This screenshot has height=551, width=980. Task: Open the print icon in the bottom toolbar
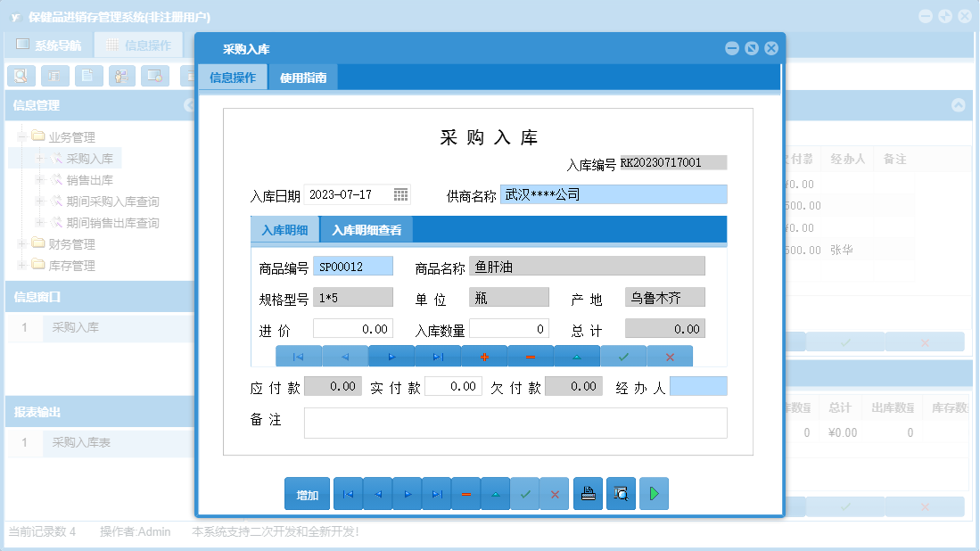click(588, 493)
